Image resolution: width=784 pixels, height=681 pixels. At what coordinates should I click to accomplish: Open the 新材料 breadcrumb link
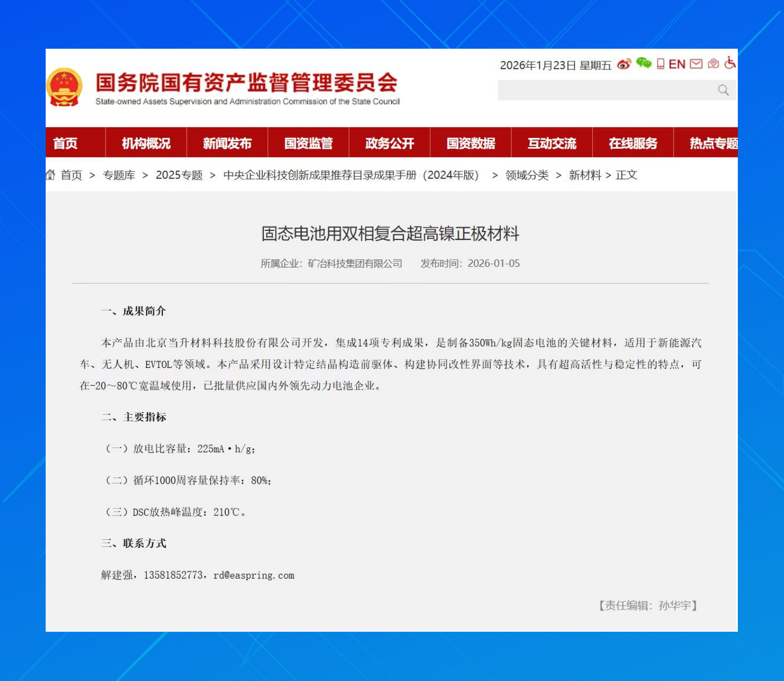tap(585, 175)
